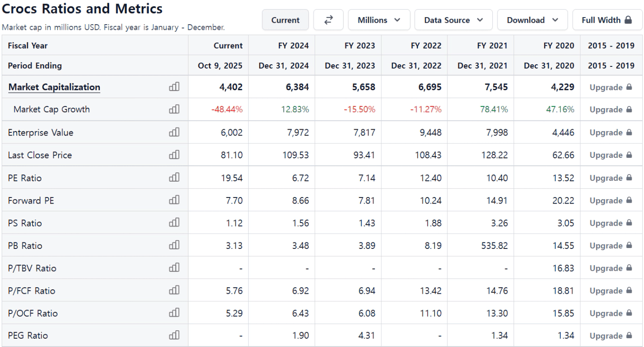Viewport: 644px width, 347px height.
Task: Click the PEG Ratio chart icon
Action: pyautogui.click(x=175, y=336)
